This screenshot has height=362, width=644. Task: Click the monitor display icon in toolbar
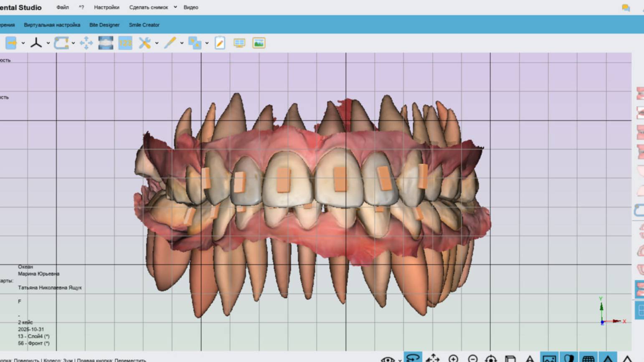(x=239, y=43)
